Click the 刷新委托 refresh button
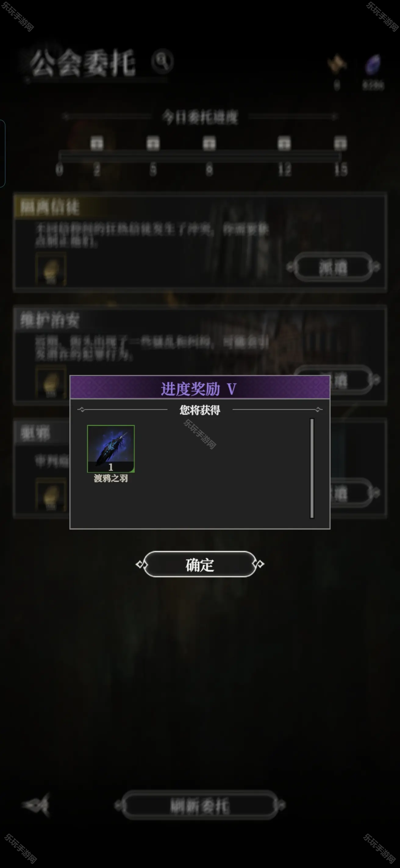The image size is (400, 868). (200, 805)
